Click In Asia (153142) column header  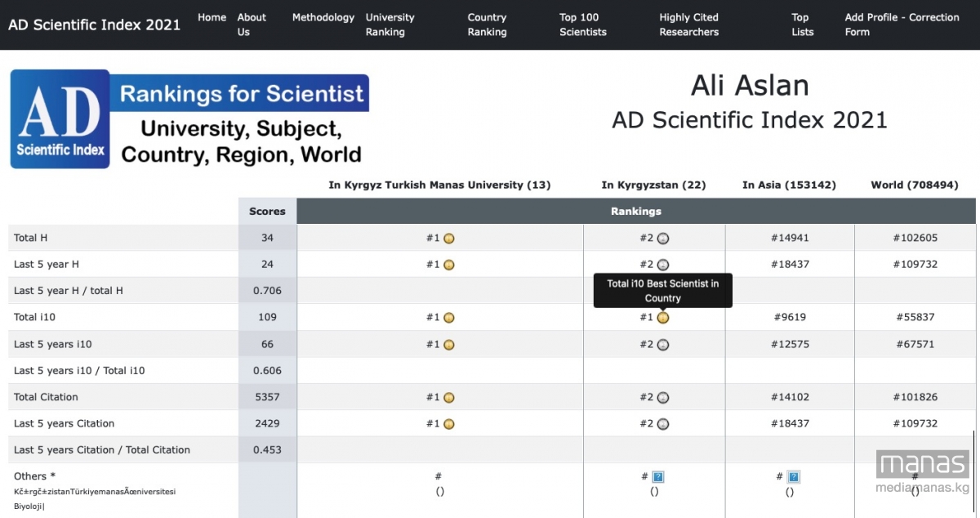(789, 185)
